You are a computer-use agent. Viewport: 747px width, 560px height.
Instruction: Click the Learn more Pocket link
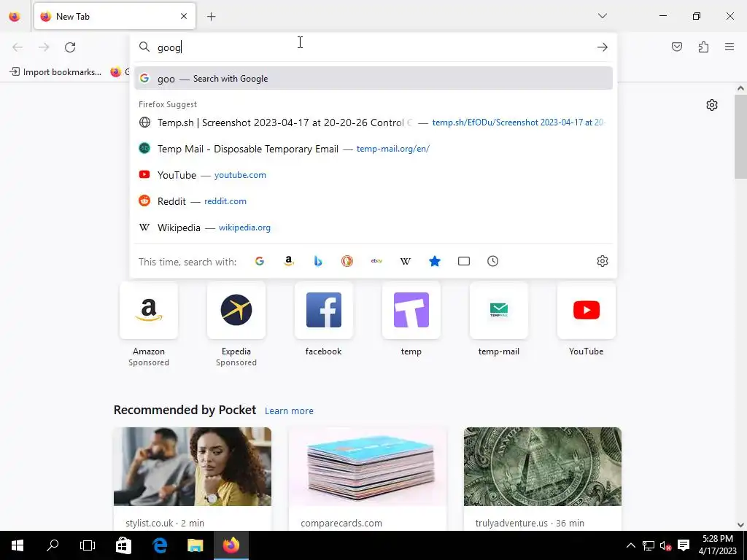click(x=289, y=411)
